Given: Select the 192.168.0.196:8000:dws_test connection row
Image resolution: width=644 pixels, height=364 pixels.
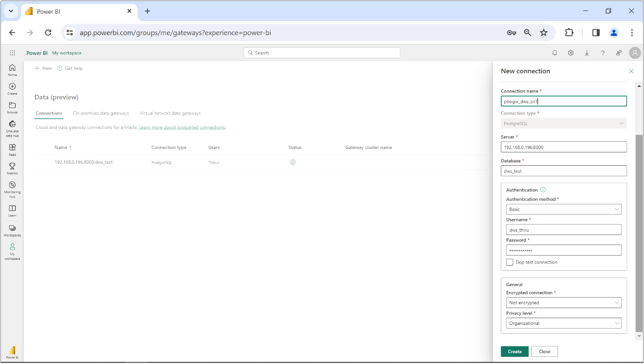Looking at the screenshot, I should pos(263,162).
